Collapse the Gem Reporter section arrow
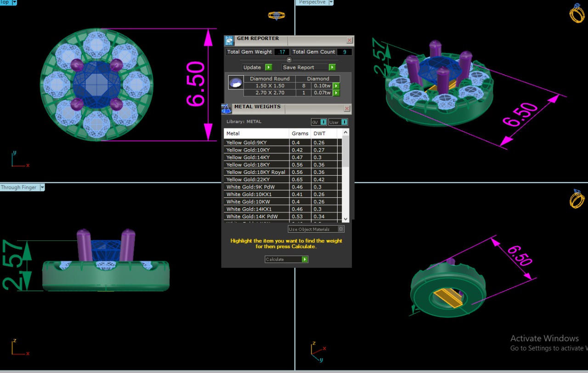The height and width of the screenshot is (373, 588). (289, 60)
